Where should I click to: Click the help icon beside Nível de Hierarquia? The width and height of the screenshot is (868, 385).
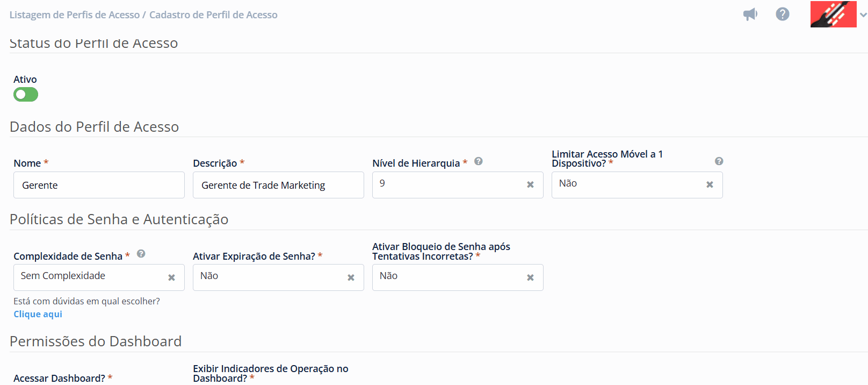tap(478, 161)
